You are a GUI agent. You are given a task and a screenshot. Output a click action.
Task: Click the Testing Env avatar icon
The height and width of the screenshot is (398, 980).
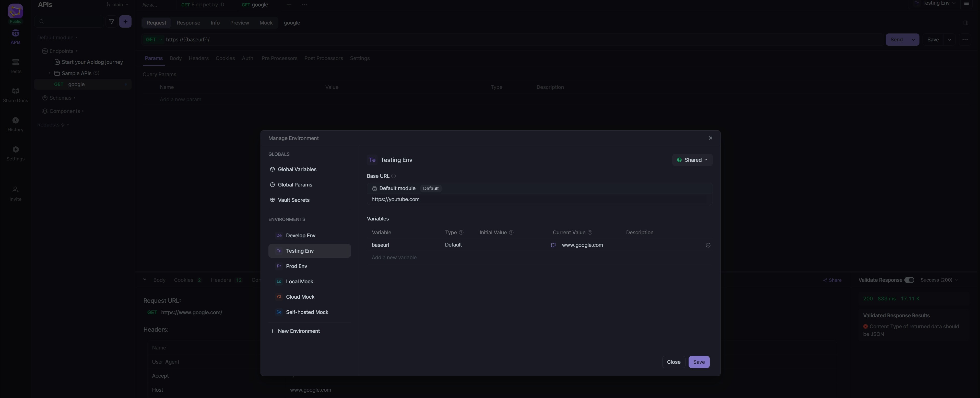pyautogui.click(x=372, y=160)
